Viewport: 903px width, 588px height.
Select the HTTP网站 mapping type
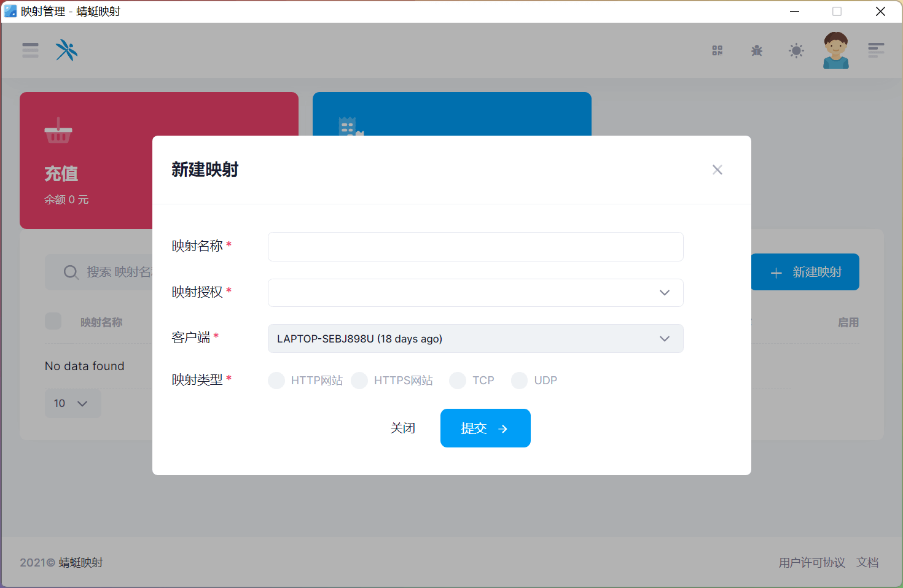pos(276,381)
